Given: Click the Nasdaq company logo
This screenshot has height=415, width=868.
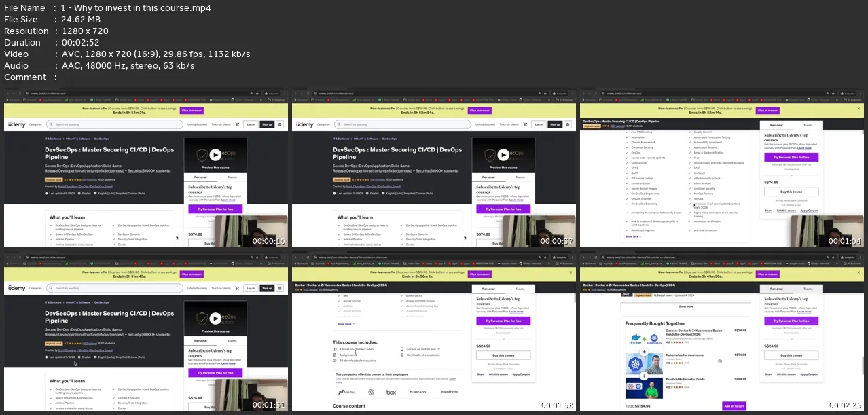Looking at the screenshot, I should click(346, 392).
